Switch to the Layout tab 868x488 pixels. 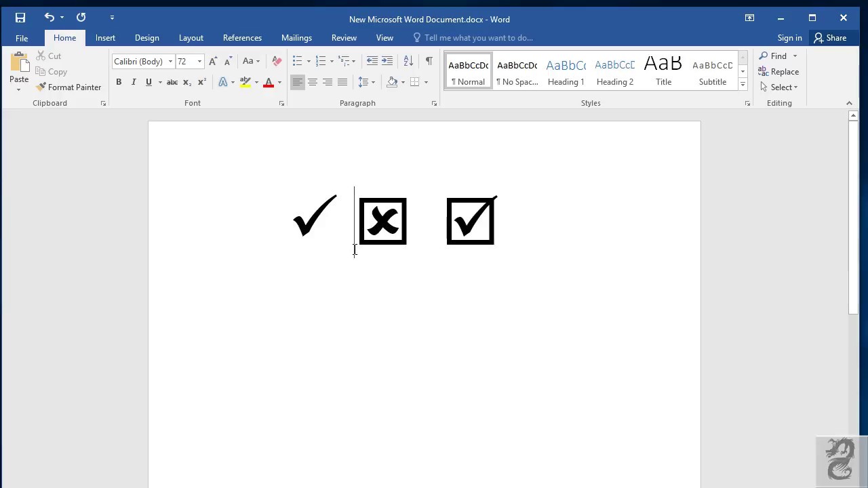point(191,38)
